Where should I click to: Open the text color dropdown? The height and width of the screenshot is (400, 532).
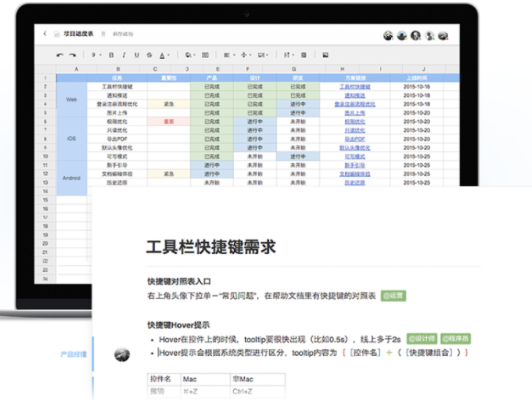point(164,55)
